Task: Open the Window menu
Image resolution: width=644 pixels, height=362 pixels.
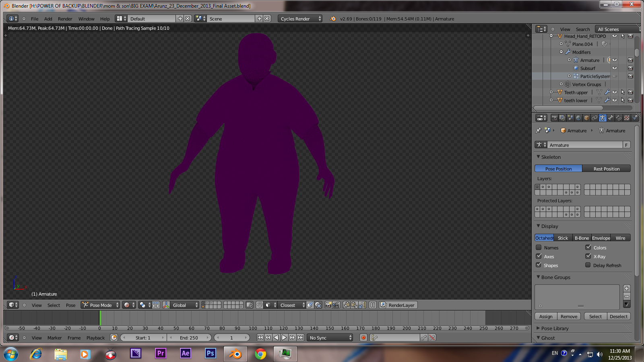Action: 86,19
